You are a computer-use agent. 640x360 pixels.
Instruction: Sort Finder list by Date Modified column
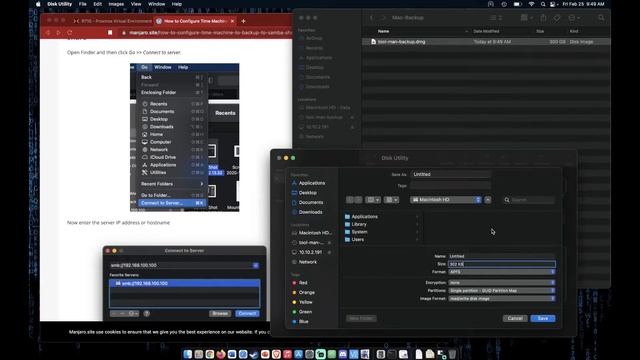[x=486, y=31]
